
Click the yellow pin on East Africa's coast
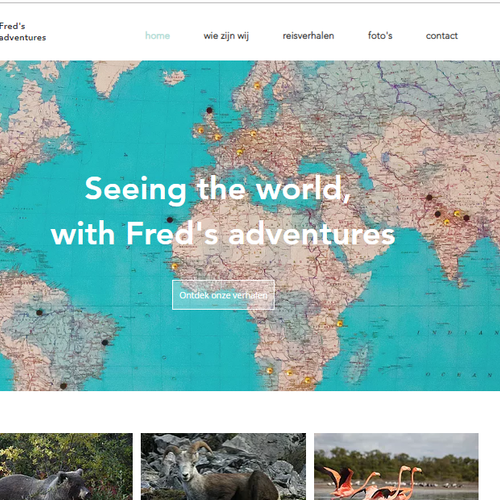pos(340,323)
